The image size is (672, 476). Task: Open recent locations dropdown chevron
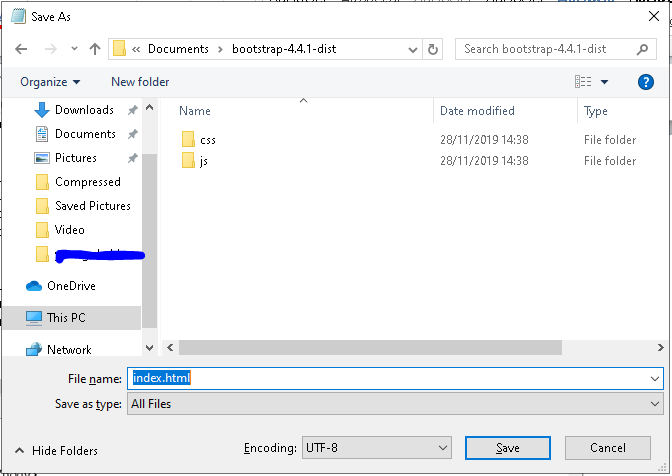74,49
